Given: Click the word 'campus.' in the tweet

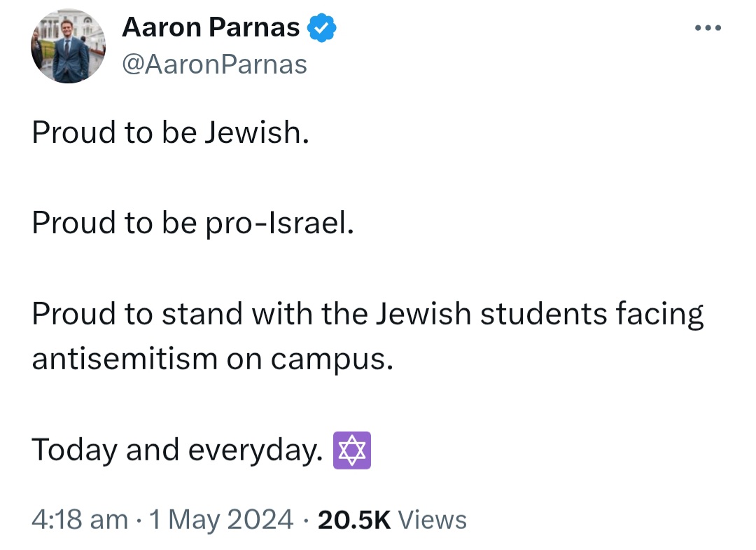Looking at the screenshot, I should 332,360.
